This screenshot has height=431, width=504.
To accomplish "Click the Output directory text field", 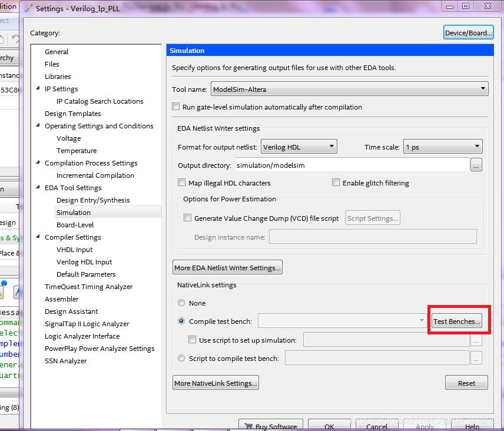I will pos(352,165).
